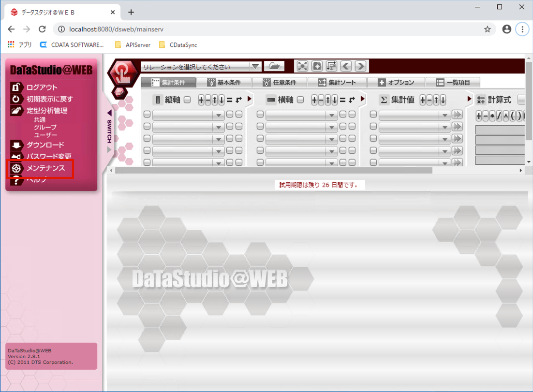Check the second row checkbox in 集計値
533x392 pixels.
373,126
